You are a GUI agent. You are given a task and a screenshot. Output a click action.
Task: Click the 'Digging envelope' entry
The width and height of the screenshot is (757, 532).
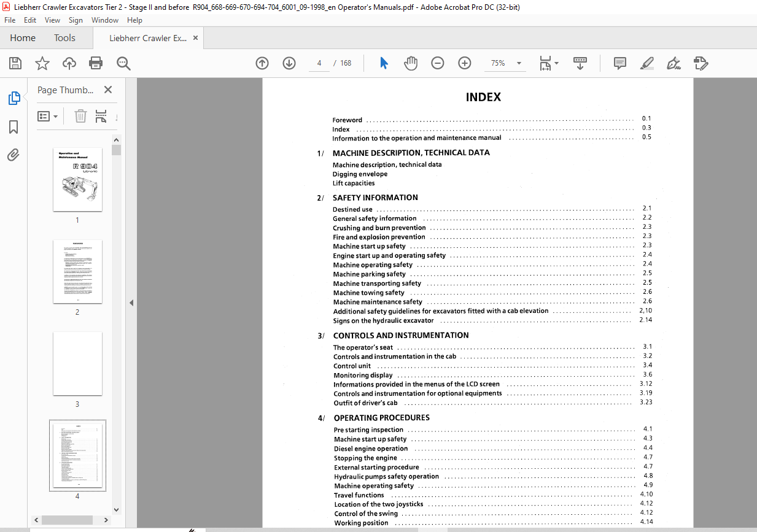coord(360,174)
